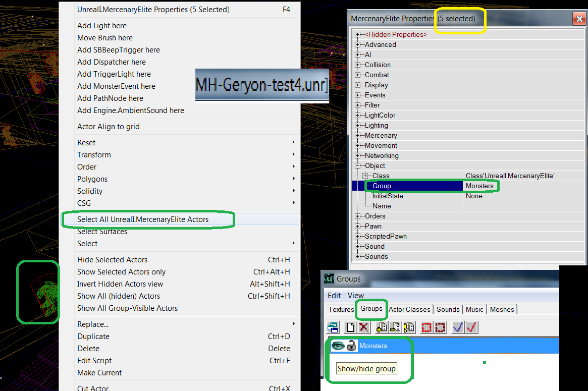The height and width of the screenshot is (391, 588).
Task: Click dark red dashed square deselect-actors icon
Action: (440, 327)
